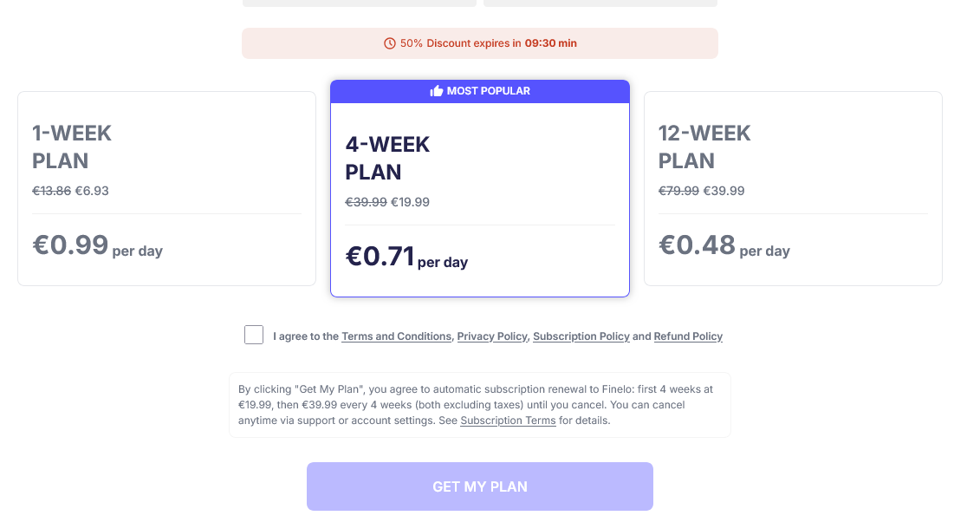Image resolution: width=980 pixels, height=522 pixels.
Task: Open the Subscription Terms link
Action: 508,421
